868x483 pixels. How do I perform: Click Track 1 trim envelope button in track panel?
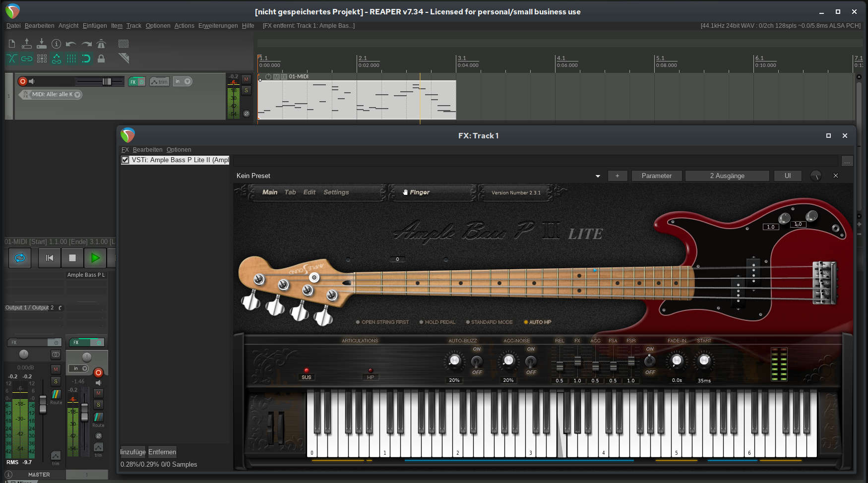point(159,82)
